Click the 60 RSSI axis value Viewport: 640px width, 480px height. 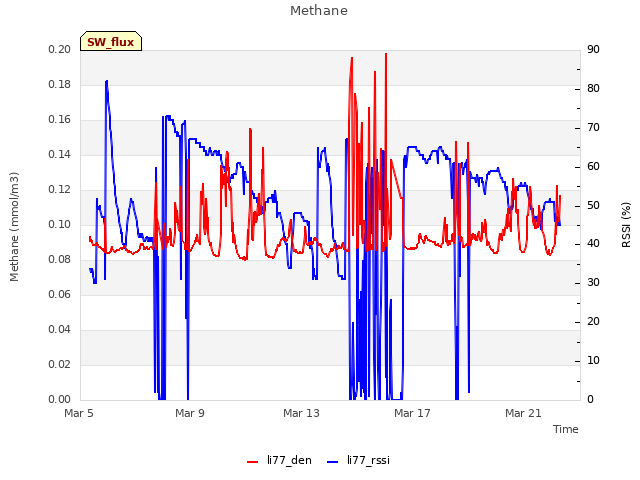point(593,166)
